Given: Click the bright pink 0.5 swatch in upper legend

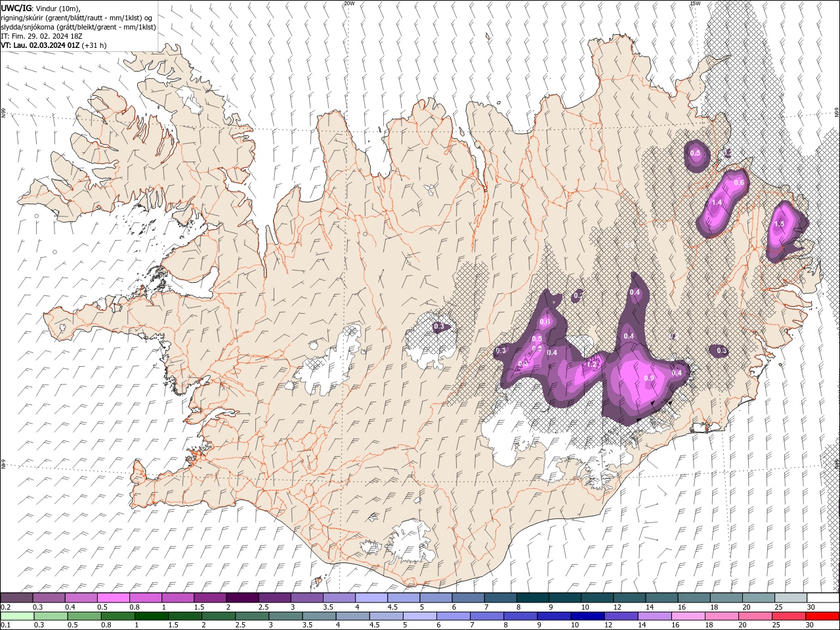Looking at the screenshot, I should 113,598.
